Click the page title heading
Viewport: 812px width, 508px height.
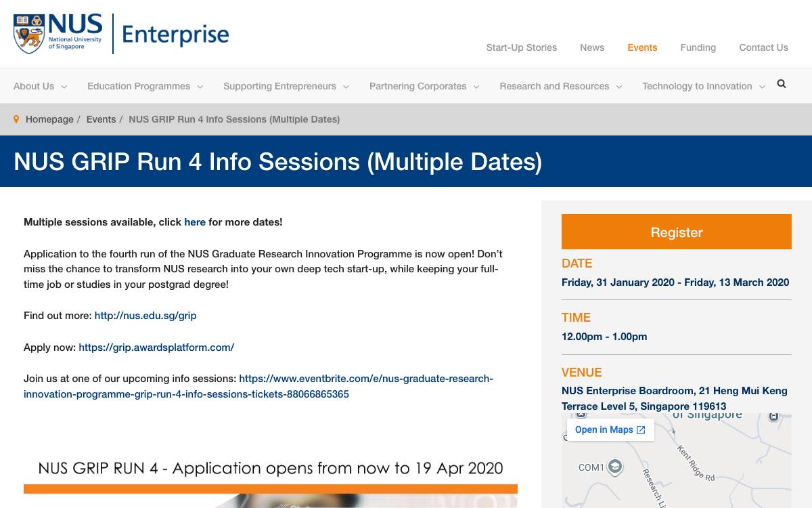point(277,162)
